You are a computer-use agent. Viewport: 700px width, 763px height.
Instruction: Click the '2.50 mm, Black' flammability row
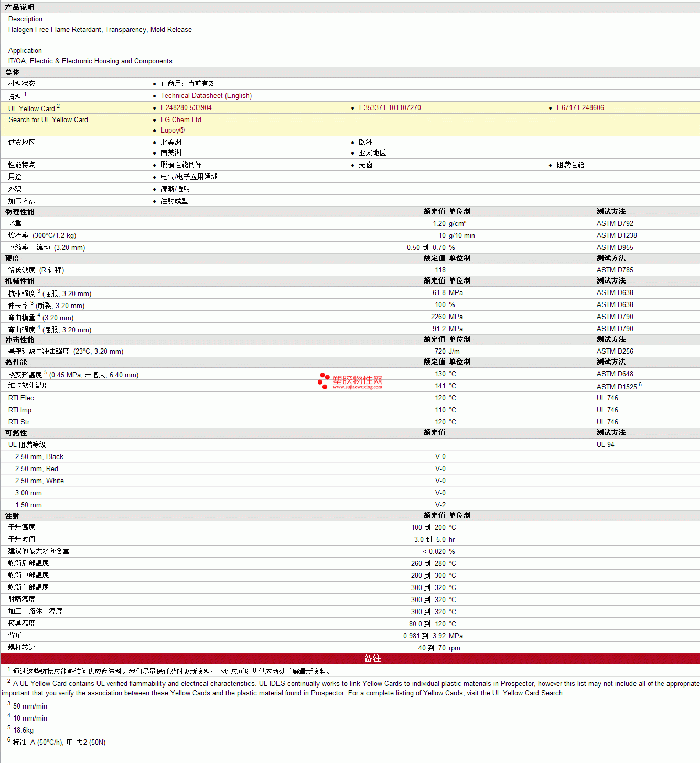[x=350, y=457]
